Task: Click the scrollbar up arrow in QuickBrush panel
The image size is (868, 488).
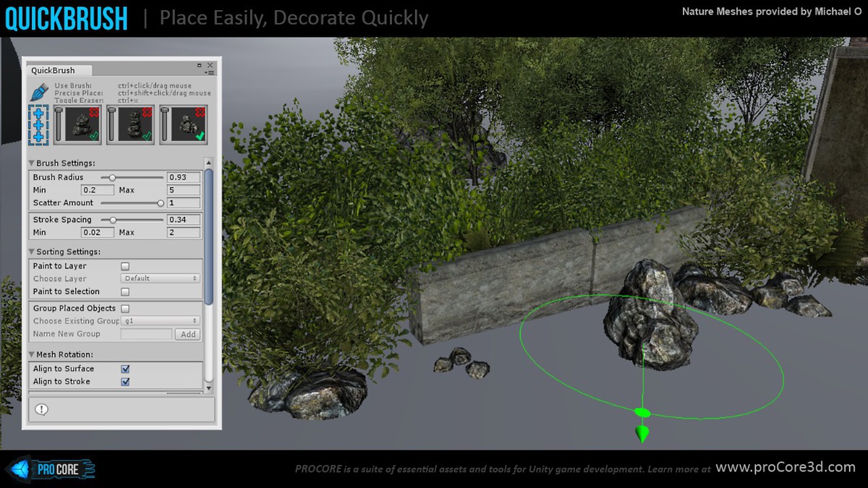Action: point(210,163)
